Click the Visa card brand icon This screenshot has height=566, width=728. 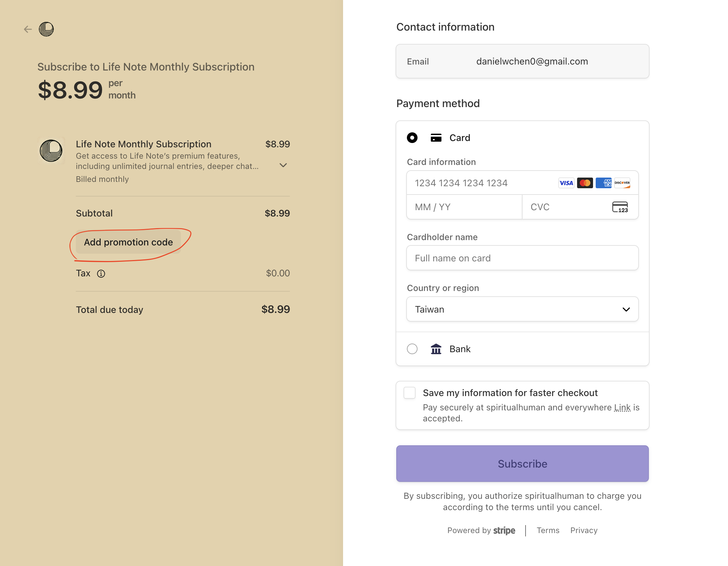pyautogui.click(x=566, y=183)
